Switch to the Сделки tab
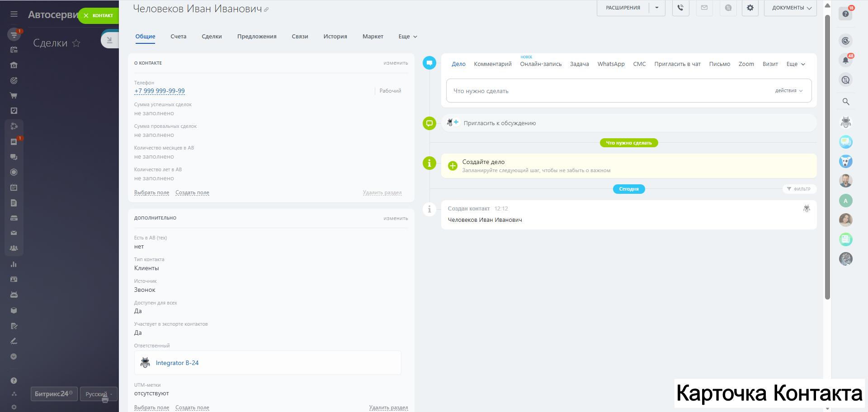 [212, 37]
